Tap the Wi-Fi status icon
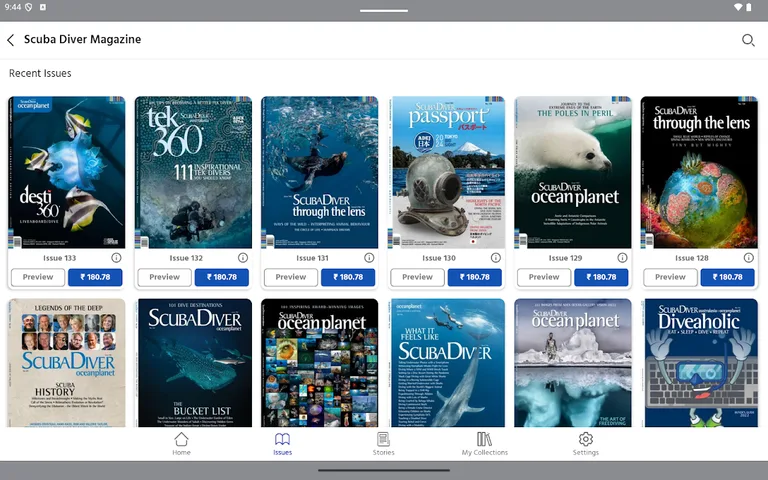The image size is (768, 480). (738, 7)
